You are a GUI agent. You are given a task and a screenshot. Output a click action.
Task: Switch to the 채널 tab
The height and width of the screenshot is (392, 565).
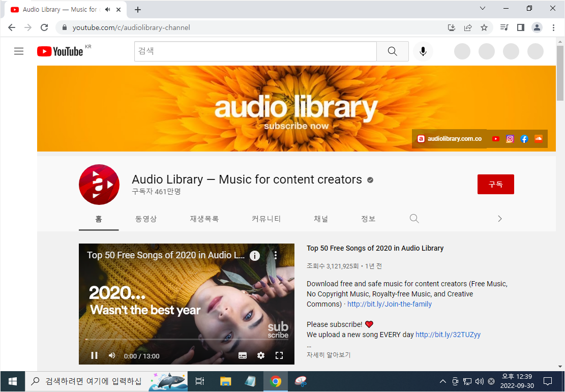click(x=321, y=219)
